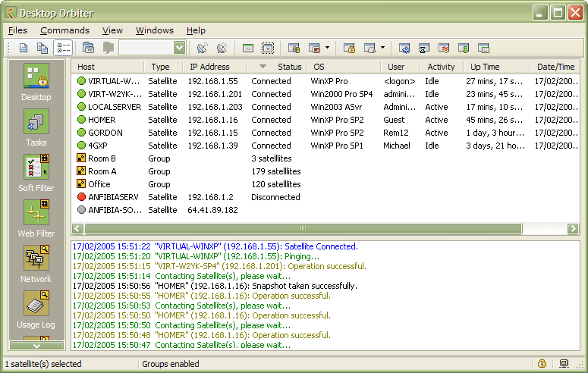Viewport: 588px width, 373px height.
Task: Click the two overlapping pages toolbar icon
Action: [42, 48]
